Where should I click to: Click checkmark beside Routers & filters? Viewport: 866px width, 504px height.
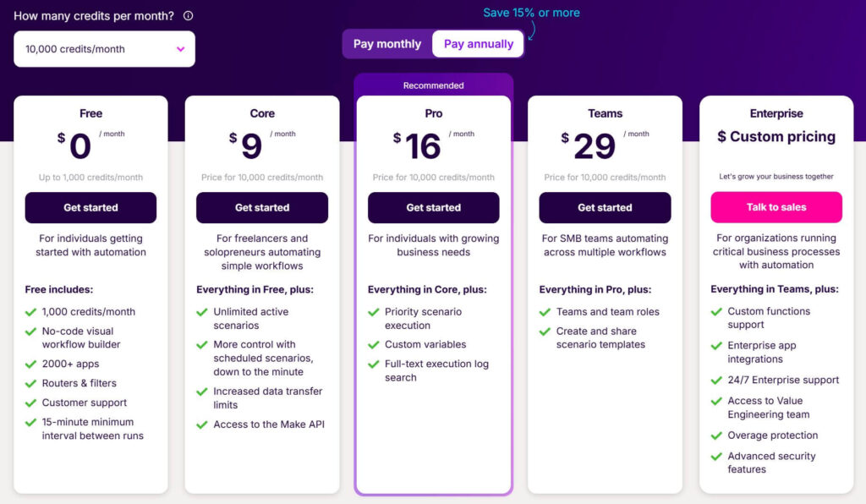pyautogui.click(x=31, y=384)
